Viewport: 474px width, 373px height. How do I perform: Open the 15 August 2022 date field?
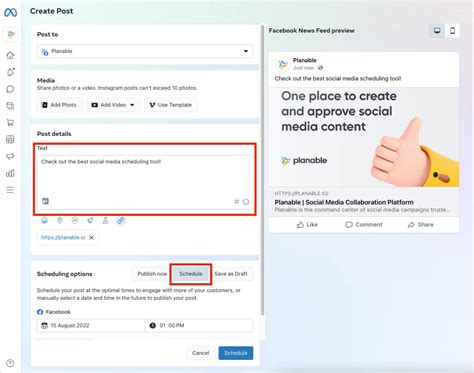click(91, 325)
